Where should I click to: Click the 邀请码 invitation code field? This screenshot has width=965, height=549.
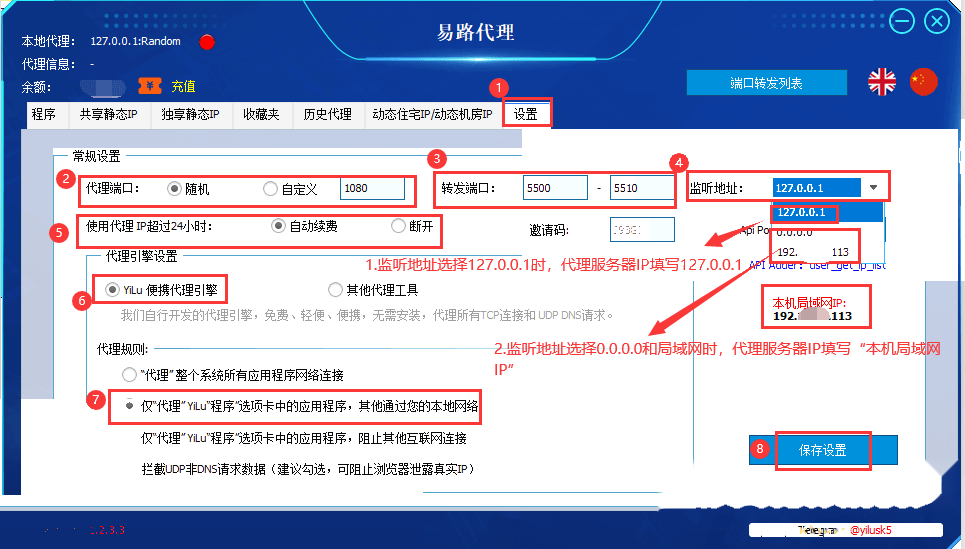[x=642, y=230]
